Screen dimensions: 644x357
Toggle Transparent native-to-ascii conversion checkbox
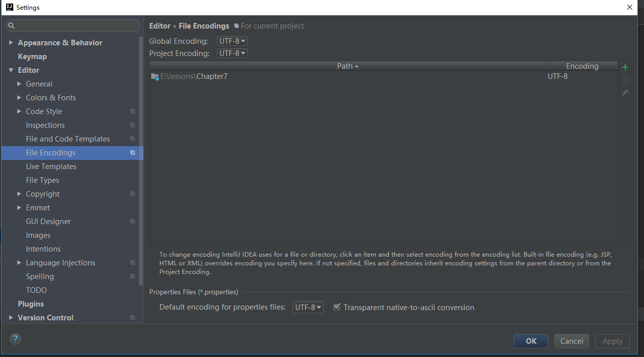point(337,307)
